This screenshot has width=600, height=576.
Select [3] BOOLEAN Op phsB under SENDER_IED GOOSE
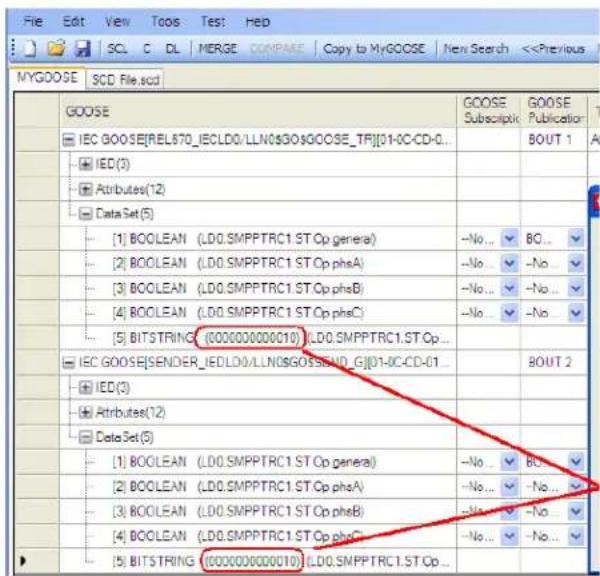pyautogui.click(x=238, y=511)
